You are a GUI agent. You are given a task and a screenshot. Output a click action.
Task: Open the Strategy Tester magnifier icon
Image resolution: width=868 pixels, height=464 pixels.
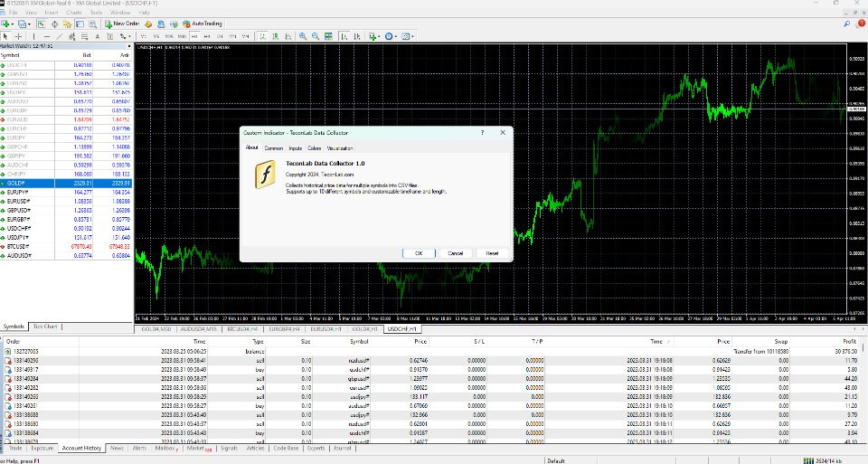(x=92, y=24)
